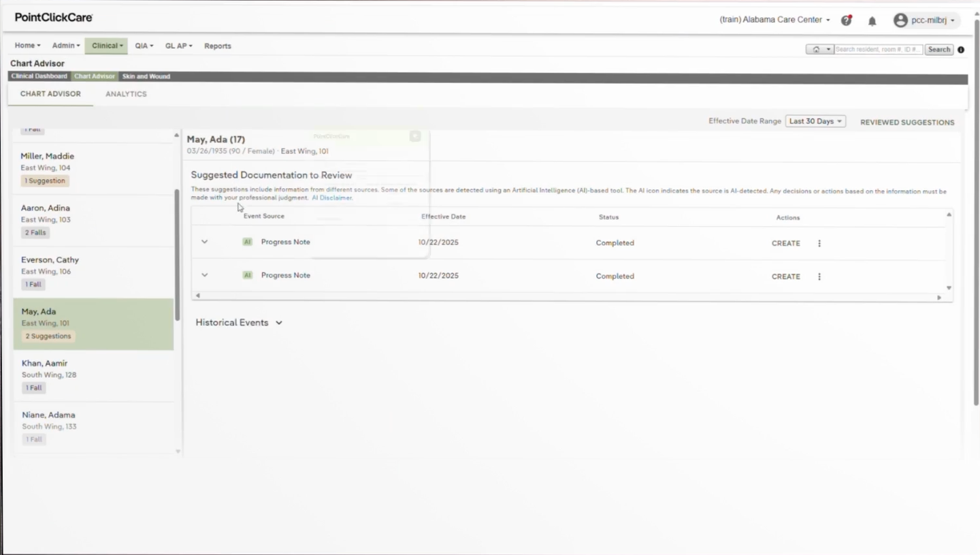980x555 pixels.
Task: Click the resident search input field
Action: pos(879,50)
